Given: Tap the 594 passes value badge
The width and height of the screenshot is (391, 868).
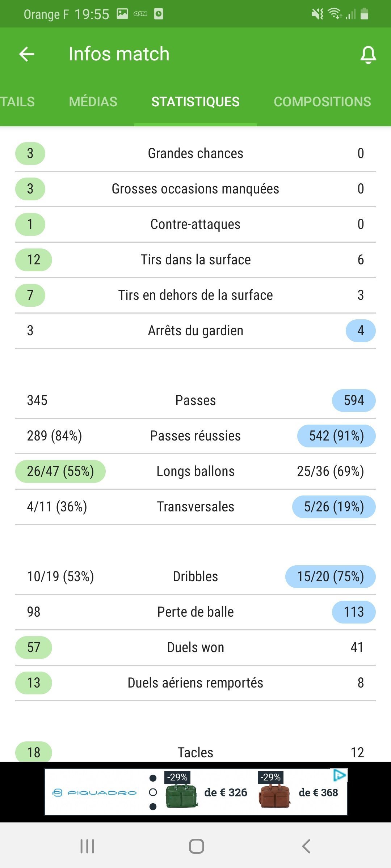Looking at the screenshot, I should [x=354, y=400].
